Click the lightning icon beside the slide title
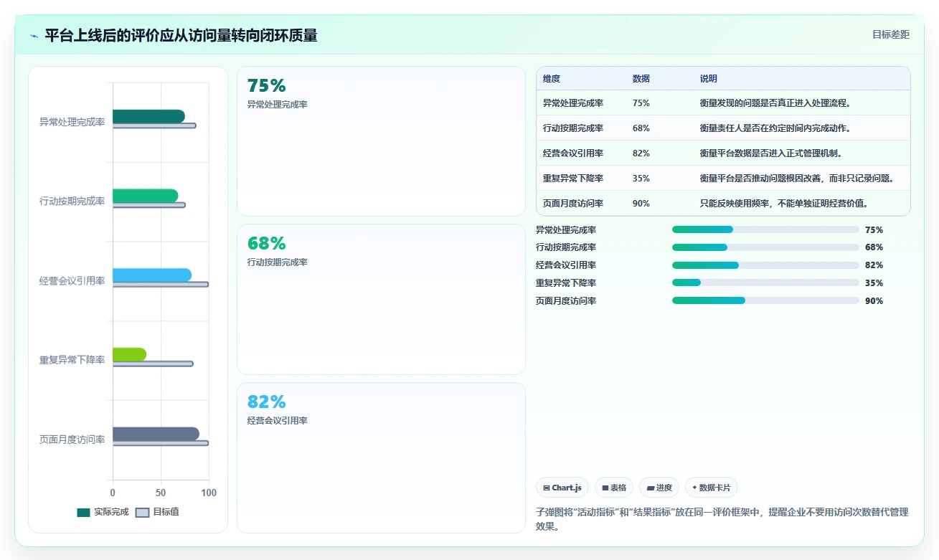This screenshot has height=560, width=939. [34, 36]
